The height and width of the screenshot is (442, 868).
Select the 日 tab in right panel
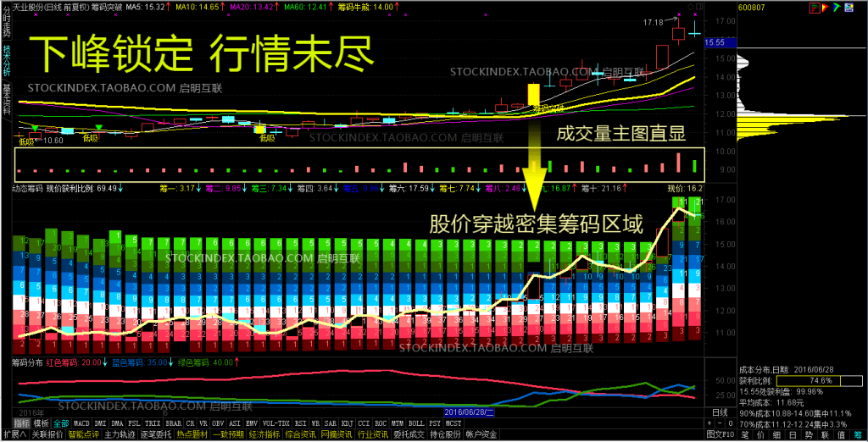(793, 435)
